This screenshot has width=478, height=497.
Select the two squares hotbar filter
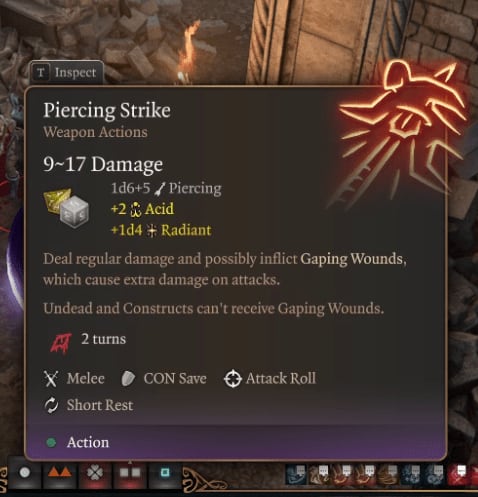[x=130, y=472]
